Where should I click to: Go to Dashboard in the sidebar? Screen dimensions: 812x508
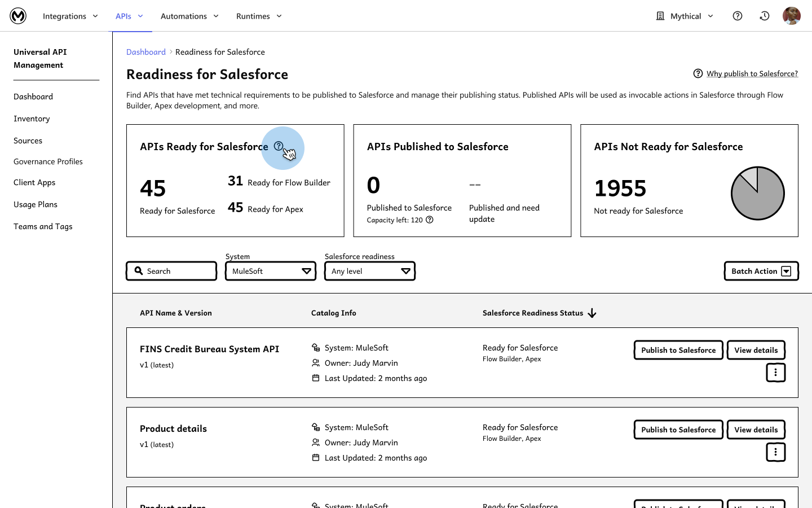(33, 97)
